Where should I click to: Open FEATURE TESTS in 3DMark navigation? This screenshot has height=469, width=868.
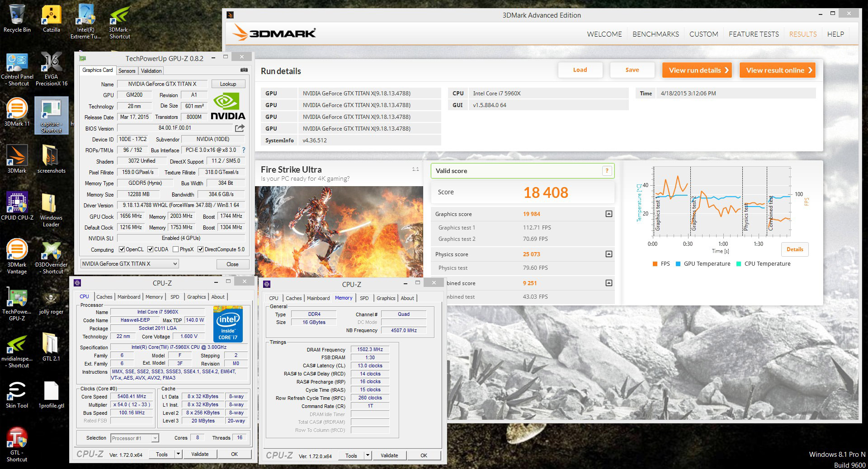754,34
